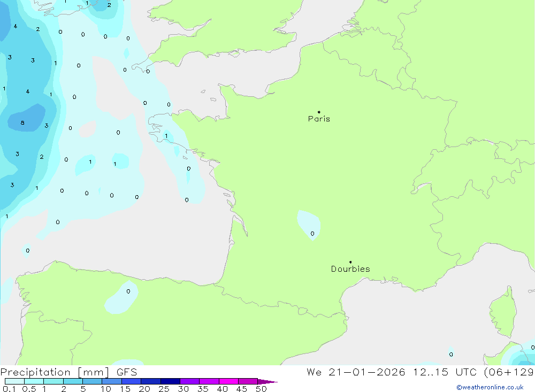Click the Dourbies city label
Viewport: 535px width, 392px height.
pos(350,269)
